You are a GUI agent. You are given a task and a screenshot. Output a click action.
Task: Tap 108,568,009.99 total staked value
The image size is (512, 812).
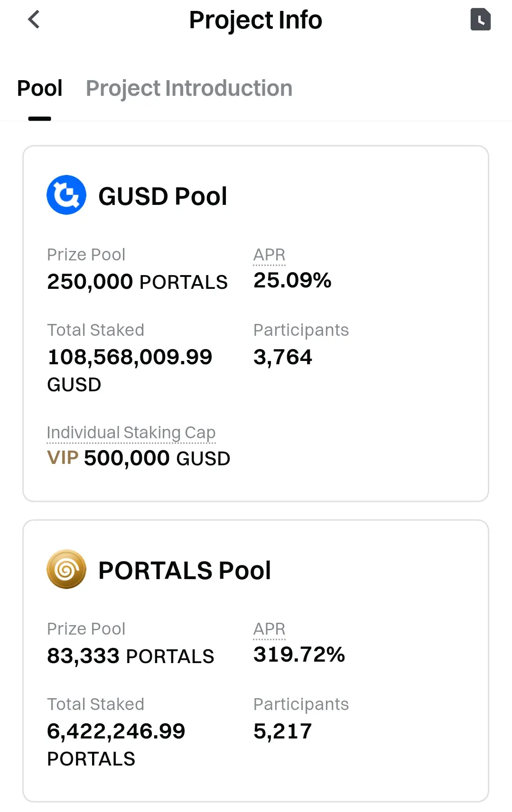[130, 357]
